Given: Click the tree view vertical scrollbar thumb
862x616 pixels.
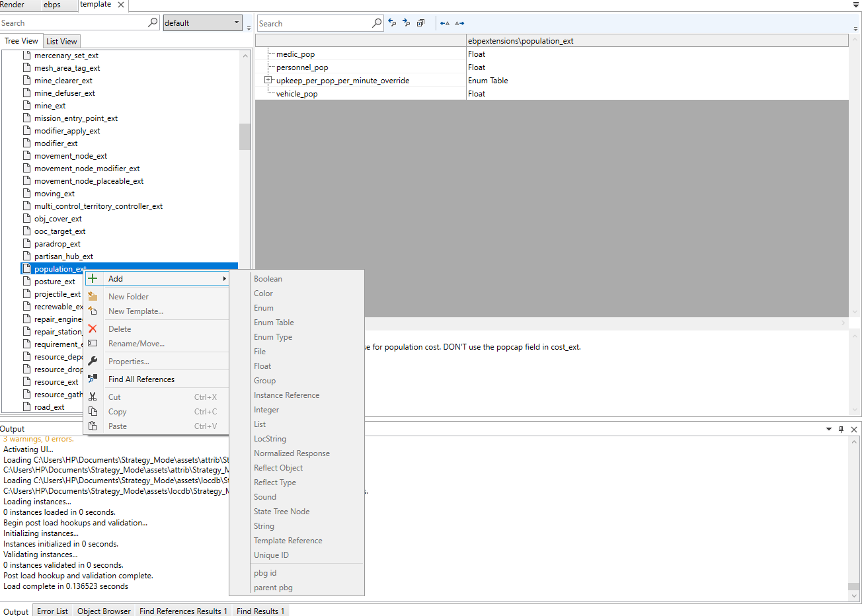Looking at the screenshot, I should [x=245, y=136].
